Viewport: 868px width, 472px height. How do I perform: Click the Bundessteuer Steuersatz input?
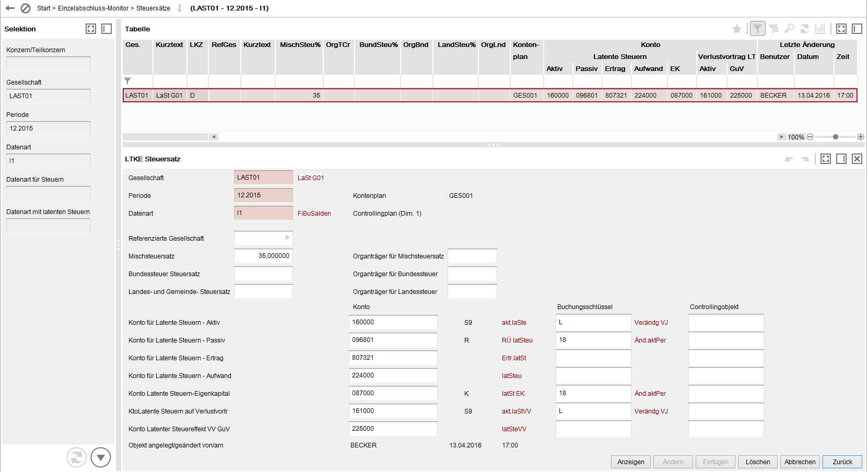click(x=263, y=274)
